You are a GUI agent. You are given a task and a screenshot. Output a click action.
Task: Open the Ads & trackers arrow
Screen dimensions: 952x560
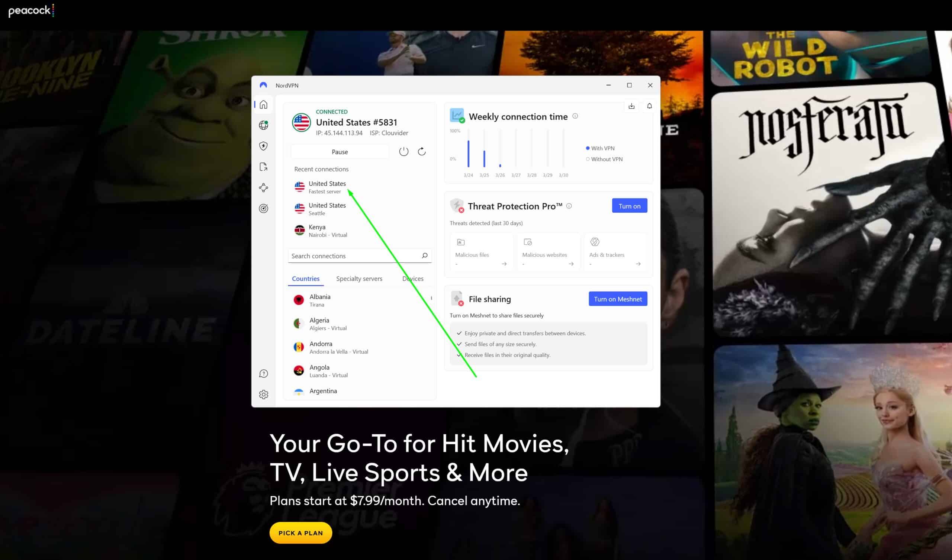[638, 264]
